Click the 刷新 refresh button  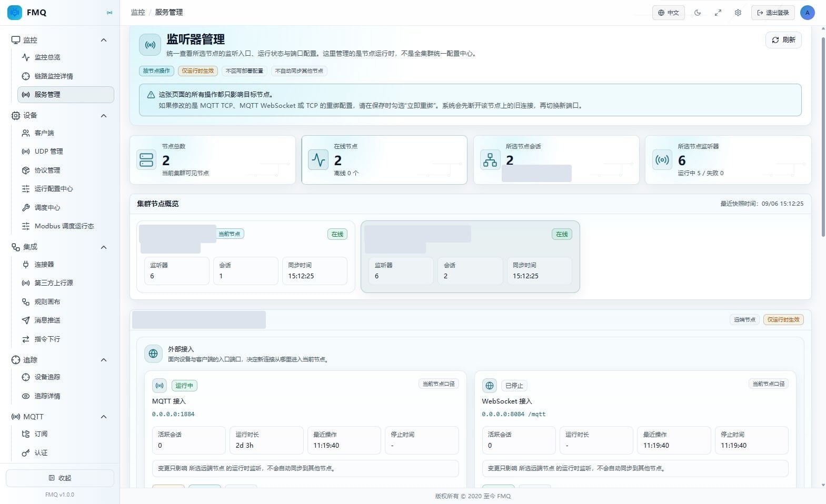[x=783, y=40]
